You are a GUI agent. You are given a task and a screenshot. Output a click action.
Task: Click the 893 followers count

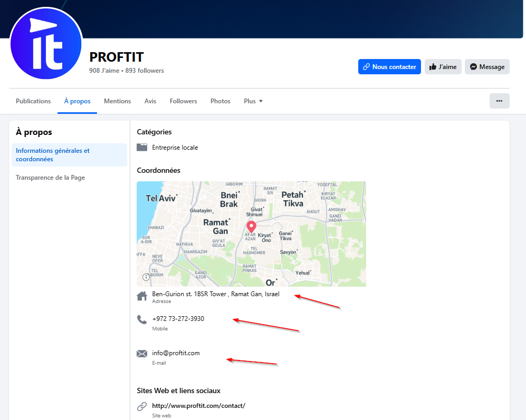coord(145,71)
